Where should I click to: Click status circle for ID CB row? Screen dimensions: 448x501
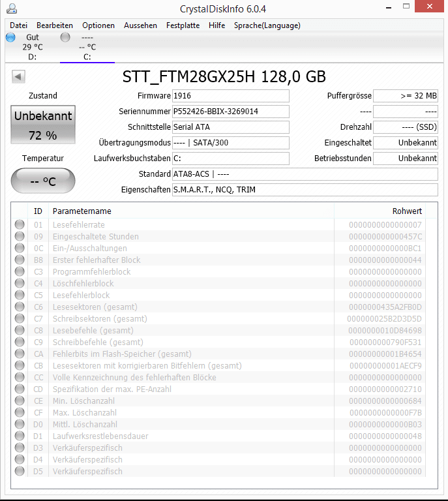coord(20,365)
